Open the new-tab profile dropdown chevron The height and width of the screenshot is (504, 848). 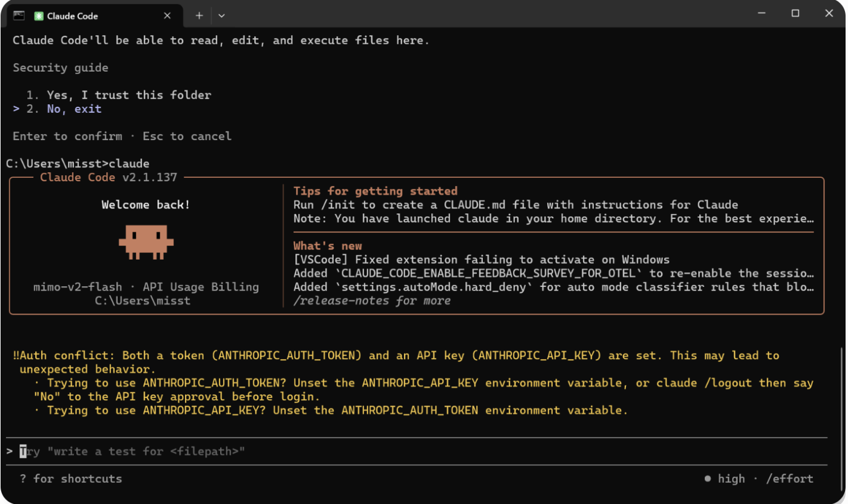[x=221, y=16]
